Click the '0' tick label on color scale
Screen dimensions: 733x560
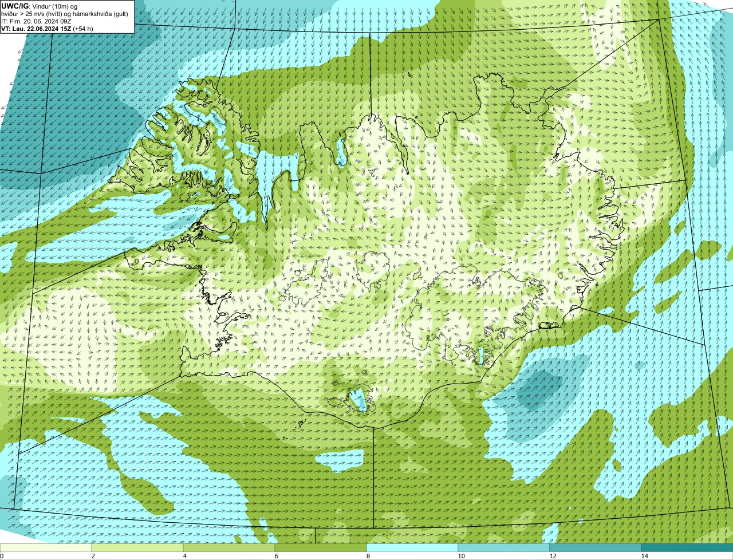tap(2, 556)
